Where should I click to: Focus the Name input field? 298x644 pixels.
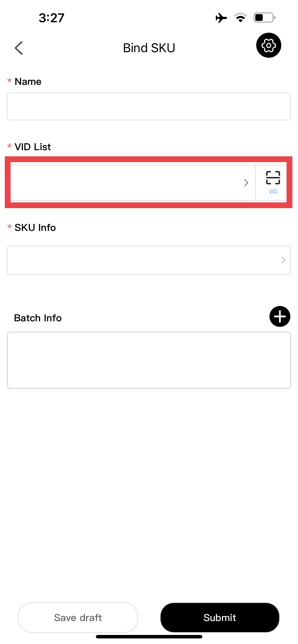coord(149,106)
